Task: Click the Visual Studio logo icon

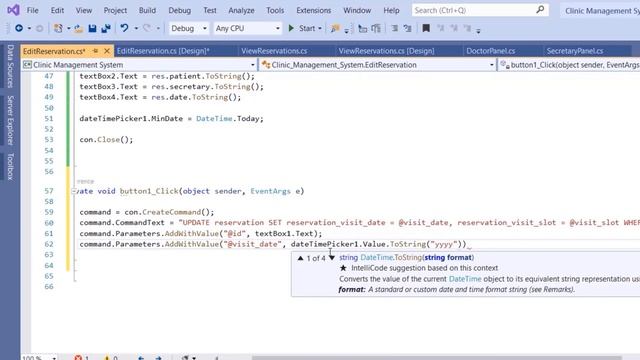Action: (13, 10)
